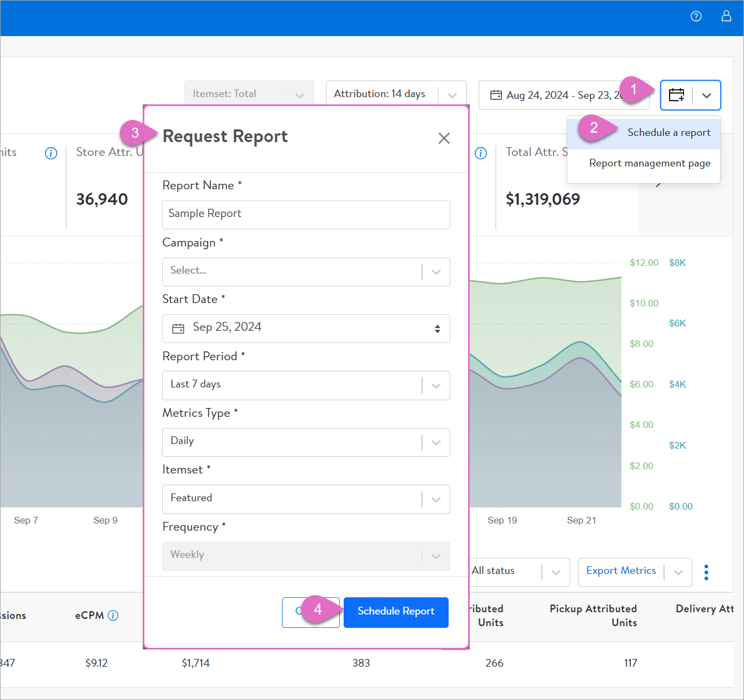This screenshot has width=744, height=700.
Task: Open the user account profile icon
Action: 726,16
